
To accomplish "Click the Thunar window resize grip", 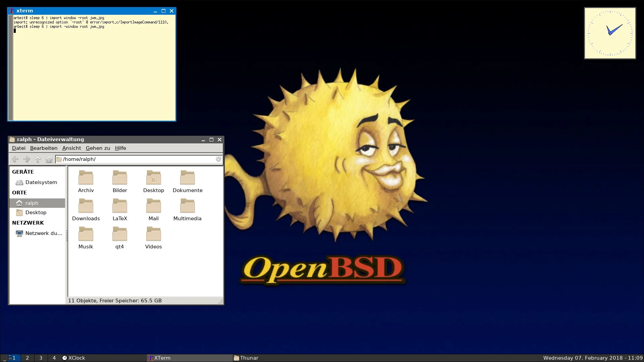I will [220, 302].
